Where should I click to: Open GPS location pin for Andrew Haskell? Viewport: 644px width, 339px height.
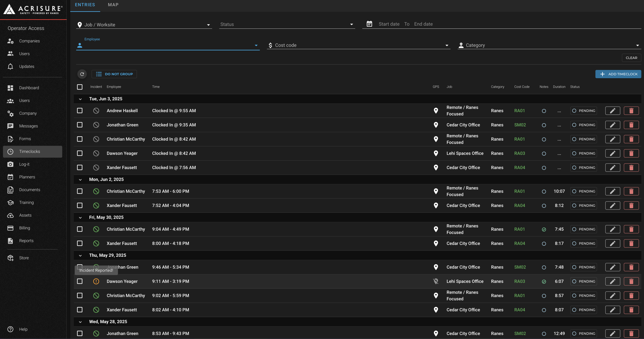[436, 111]
